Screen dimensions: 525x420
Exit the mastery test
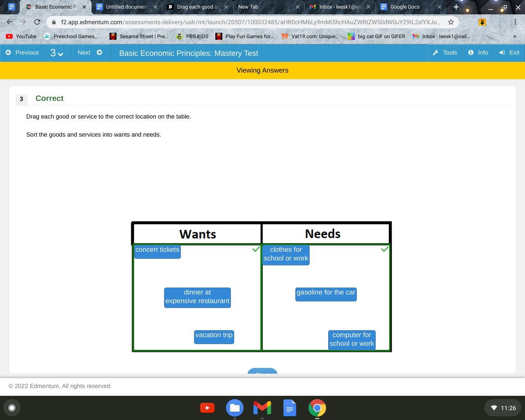point(509,53)
